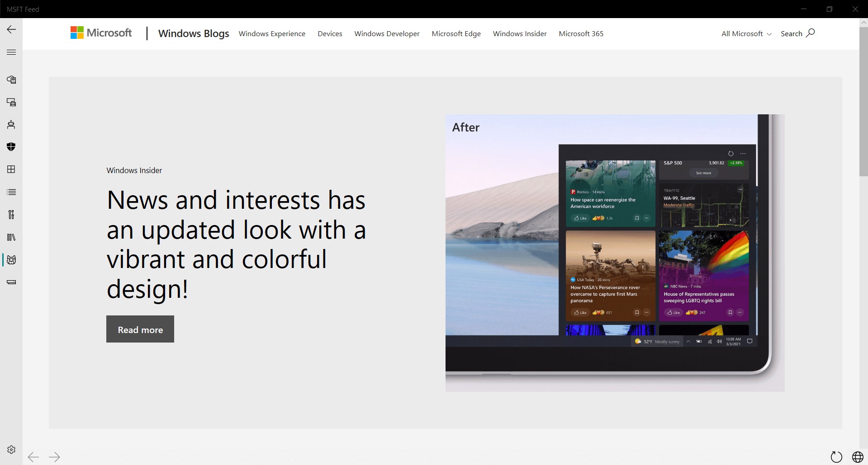This screenshot has width=868, height=465.
Task: Click the Read more button
Action: pos(140,329)
